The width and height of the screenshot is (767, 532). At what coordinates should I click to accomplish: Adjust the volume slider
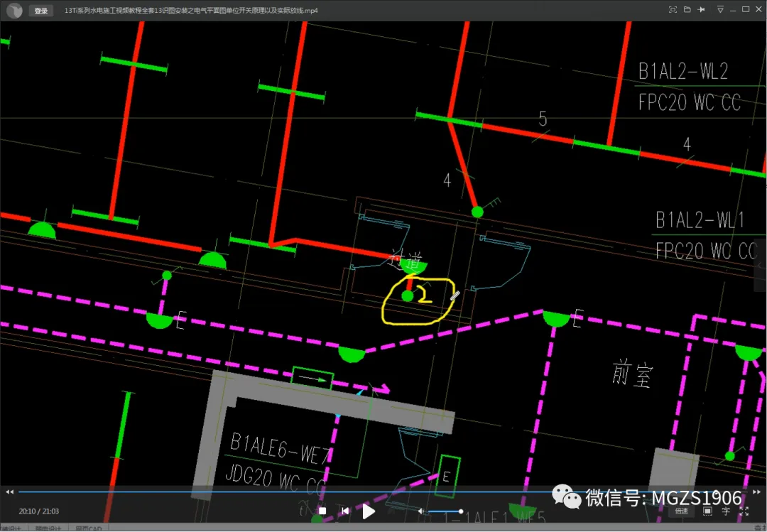pyautogui.click(x=445, y=511)
